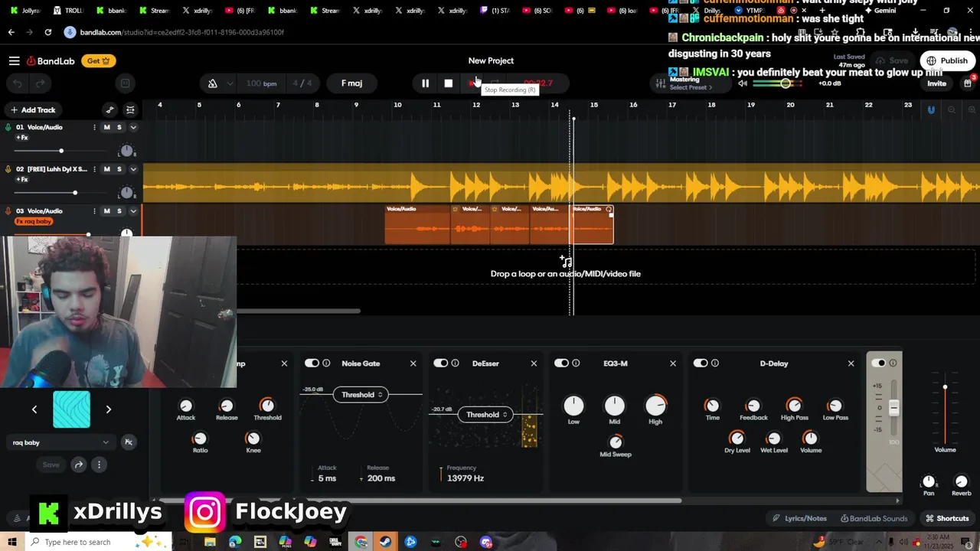Solo track 02 [FREE] Luhh Dyl

[x=119, y=169]
